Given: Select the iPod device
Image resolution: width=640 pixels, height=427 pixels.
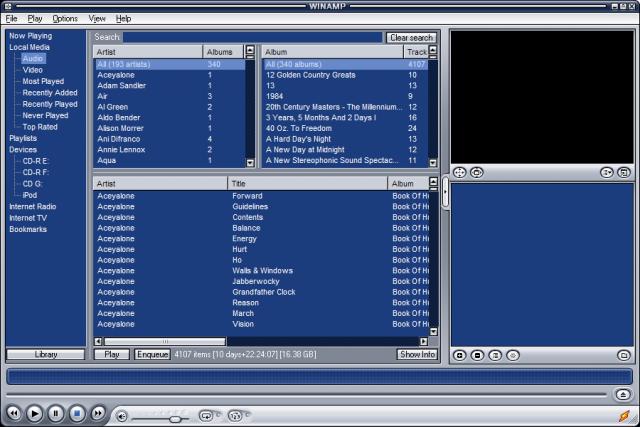Looking at the screenshot, I should point(30,195).
